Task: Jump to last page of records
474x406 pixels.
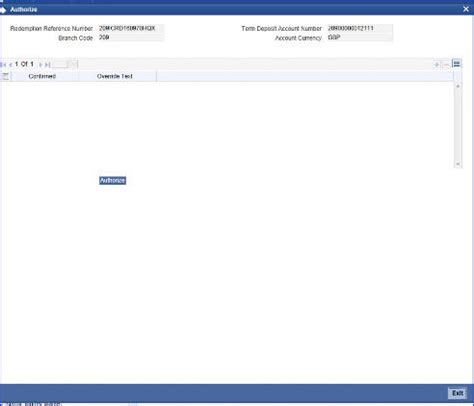Action: tap(47, 64)
